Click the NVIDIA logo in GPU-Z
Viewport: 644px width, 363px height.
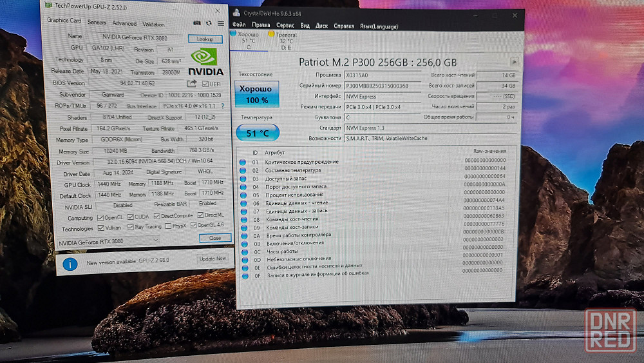(x=206, y=62)
